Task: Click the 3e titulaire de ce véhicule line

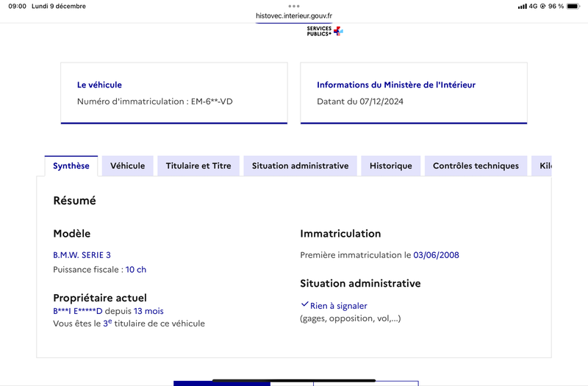Action: click(x=129, y=324)
